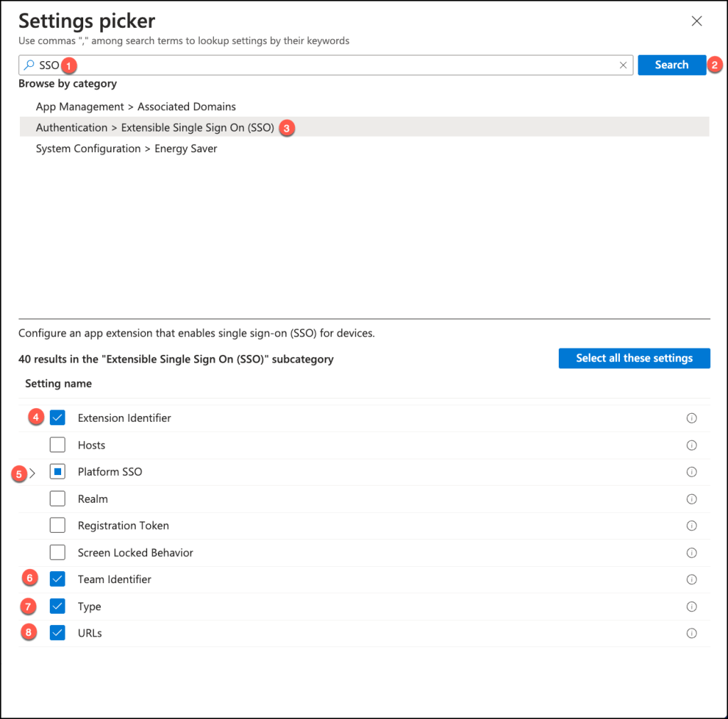The width and height of the screenshot is (728, 719).
Task: Click the Search button
Action: point(671,65)
